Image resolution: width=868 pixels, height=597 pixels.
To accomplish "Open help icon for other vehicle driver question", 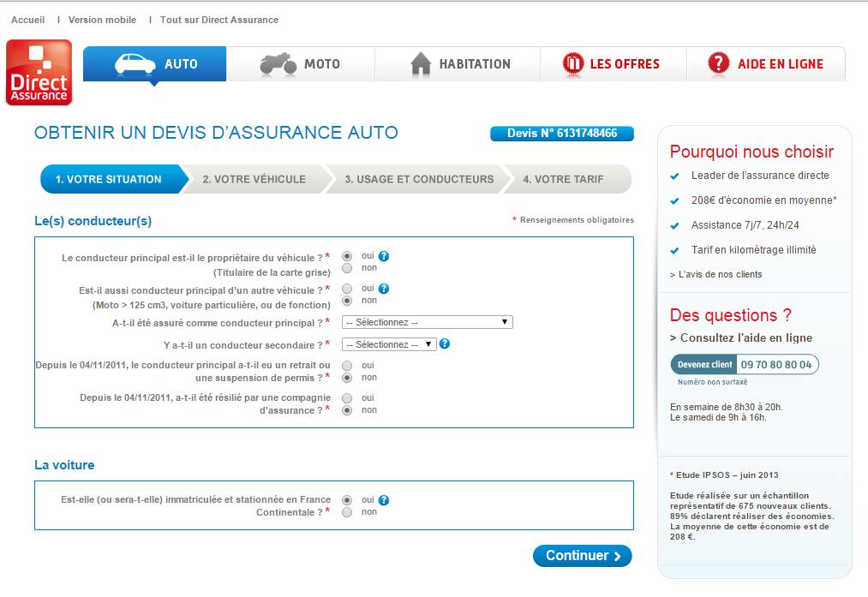I will 384,289.
